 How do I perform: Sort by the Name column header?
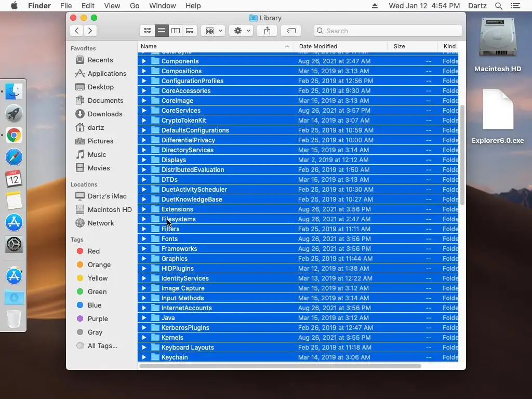216,46
